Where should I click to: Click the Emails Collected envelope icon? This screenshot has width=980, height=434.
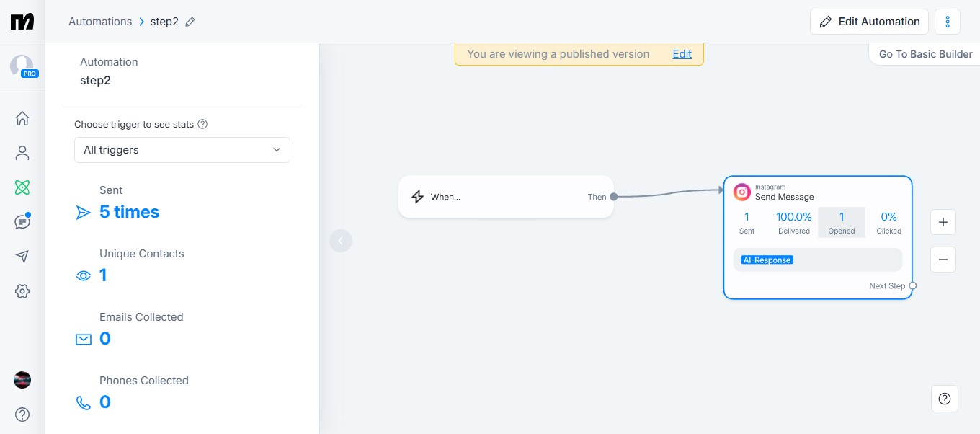(84, 339)
